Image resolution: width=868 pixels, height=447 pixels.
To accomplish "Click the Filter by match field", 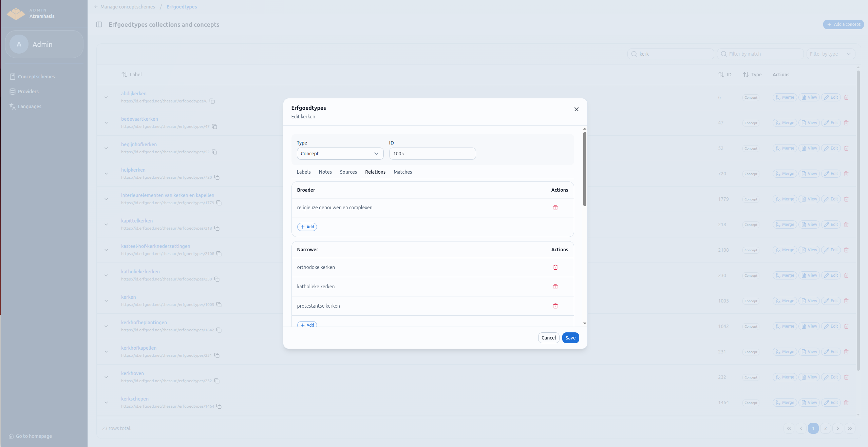I will [x=760, y=54].
